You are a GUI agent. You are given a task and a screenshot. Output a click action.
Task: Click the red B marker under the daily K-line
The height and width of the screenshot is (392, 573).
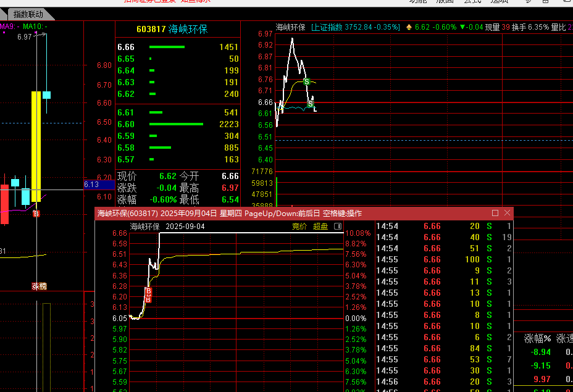click(x=36, y=214)
